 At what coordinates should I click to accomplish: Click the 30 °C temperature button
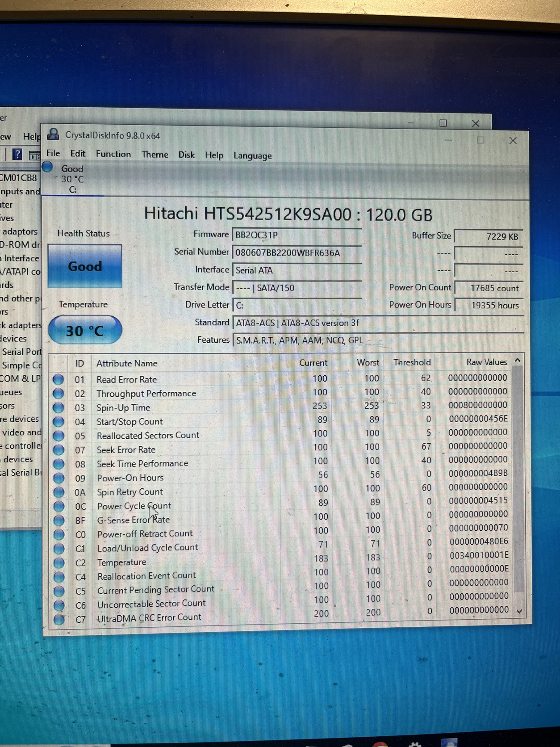[85, 330]
